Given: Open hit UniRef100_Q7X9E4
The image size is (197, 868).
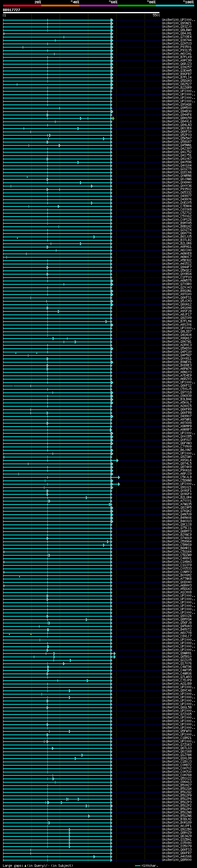Looking at the screenshot, I should [177, 37].
